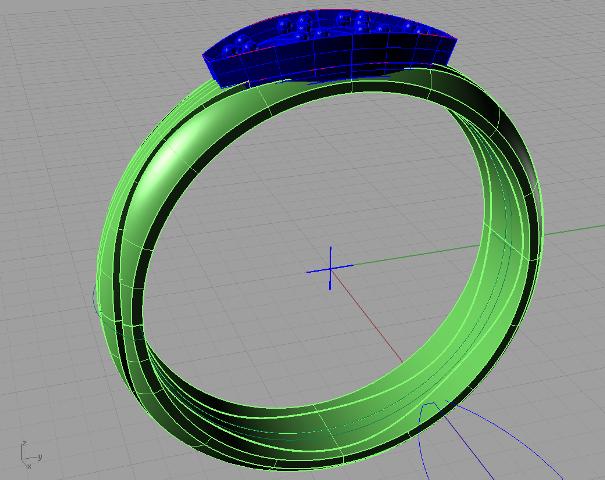Click the bottom inner surface of the ring

[300, 418]
